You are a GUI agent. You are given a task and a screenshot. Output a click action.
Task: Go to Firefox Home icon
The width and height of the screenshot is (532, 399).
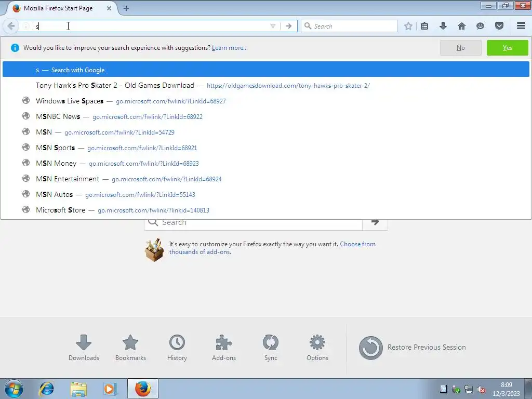(x=462, y=26)
